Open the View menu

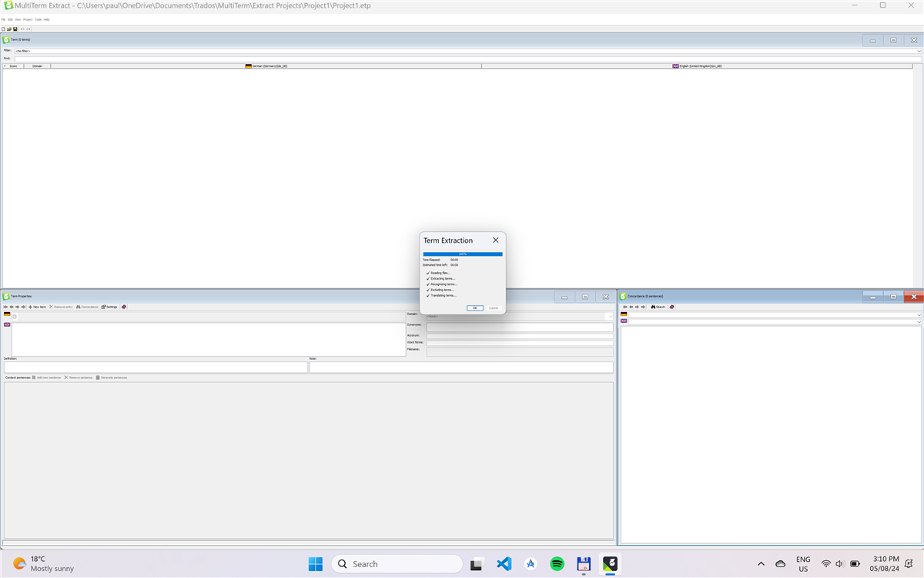coord(18,19)
